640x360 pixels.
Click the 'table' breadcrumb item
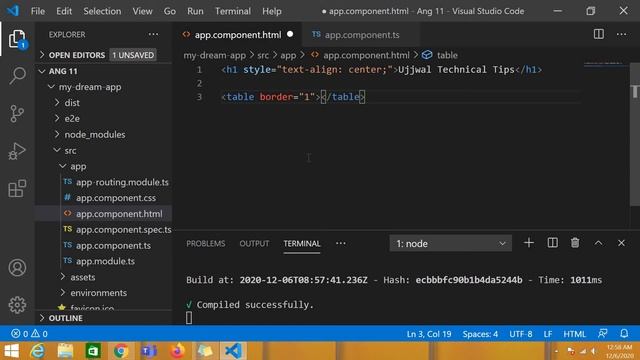pyautogui.click(x=447, y=55)
